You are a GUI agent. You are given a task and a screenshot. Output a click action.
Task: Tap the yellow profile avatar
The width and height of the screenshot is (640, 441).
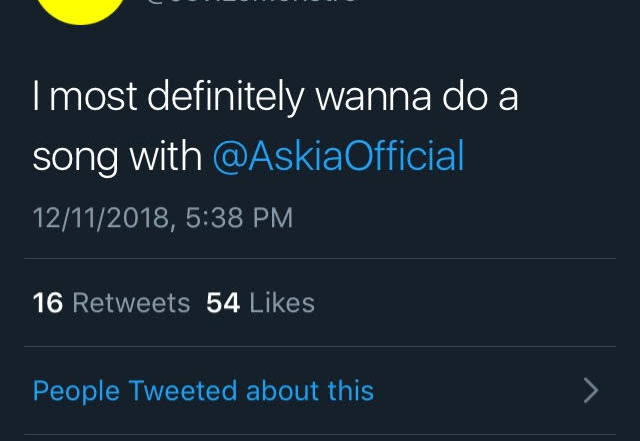pos(80,8)
